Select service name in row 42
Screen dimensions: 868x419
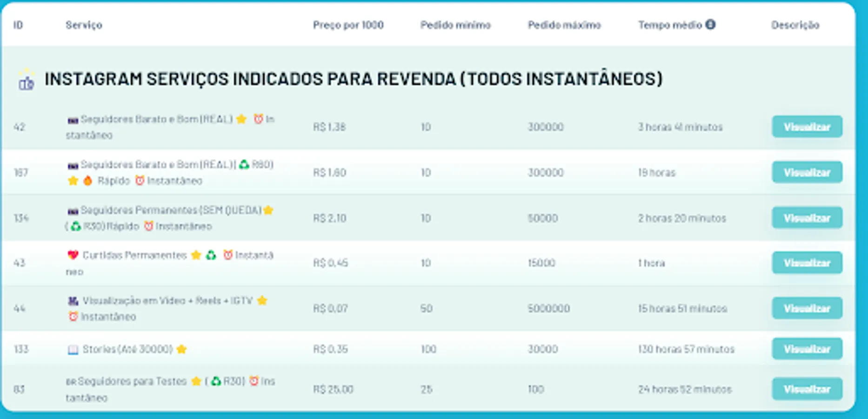[170, 127]
